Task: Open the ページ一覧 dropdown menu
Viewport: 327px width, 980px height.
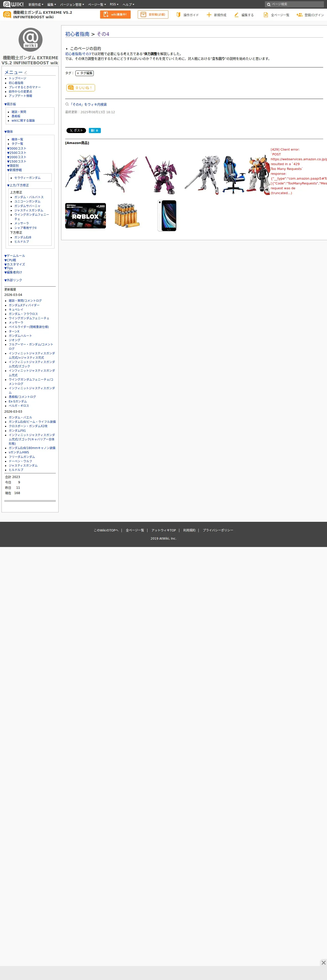Action: coord(97,5)
